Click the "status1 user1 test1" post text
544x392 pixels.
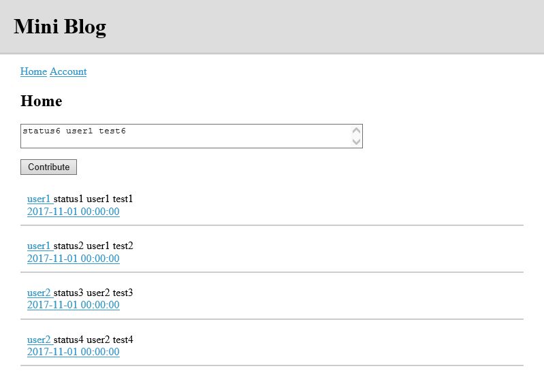click(x=93, y=199)
